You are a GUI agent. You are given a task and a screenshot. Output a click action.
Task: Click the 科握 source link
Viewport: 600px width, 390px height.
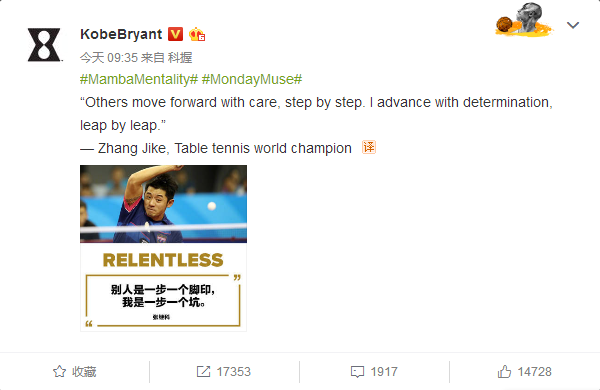pos(180,58)
